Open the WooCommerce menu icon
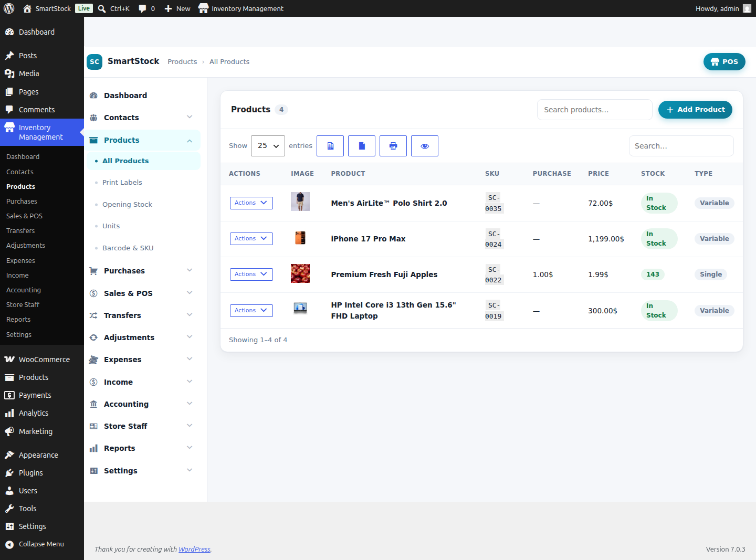The image size is (756, 560). tap(9, 360)
